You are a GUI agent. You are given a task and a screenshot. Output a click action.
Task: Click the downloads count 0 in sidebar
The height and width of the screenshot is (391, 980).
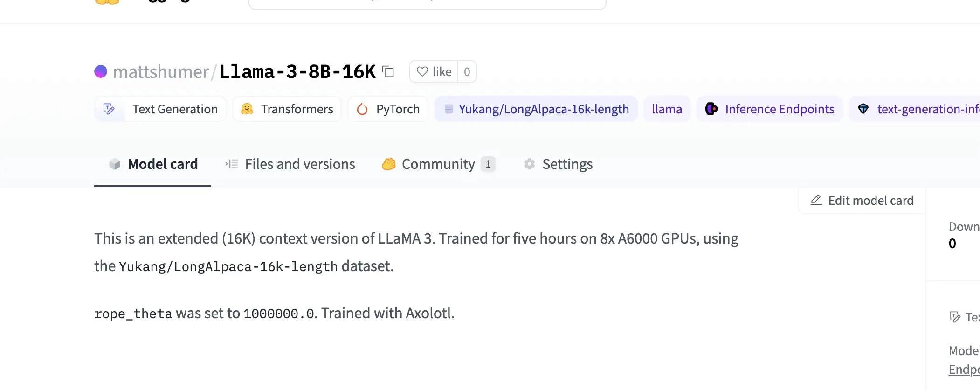tap(952, 244)
